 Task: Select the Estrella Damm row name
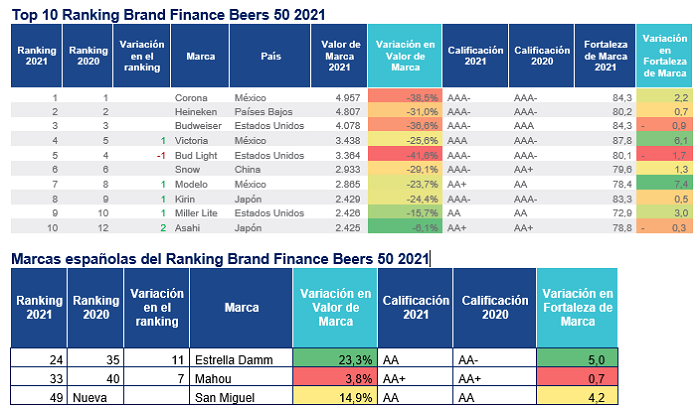tap(234, 360)
